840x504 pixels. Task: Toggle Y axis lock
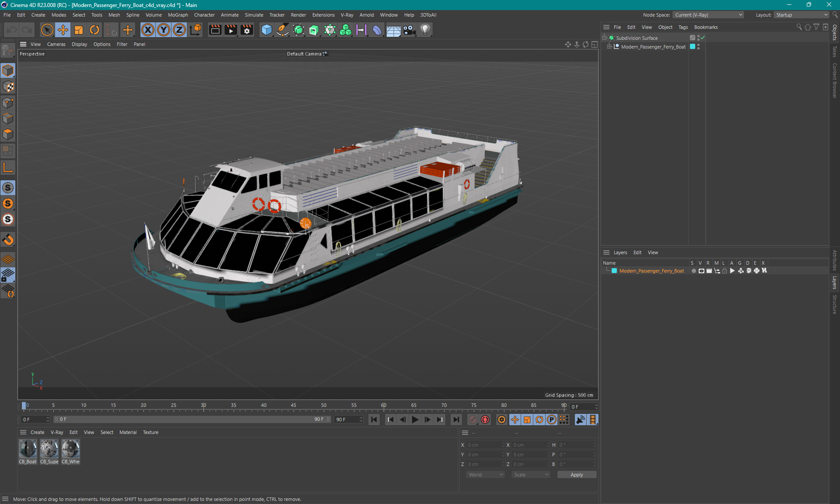pos(164,30)
